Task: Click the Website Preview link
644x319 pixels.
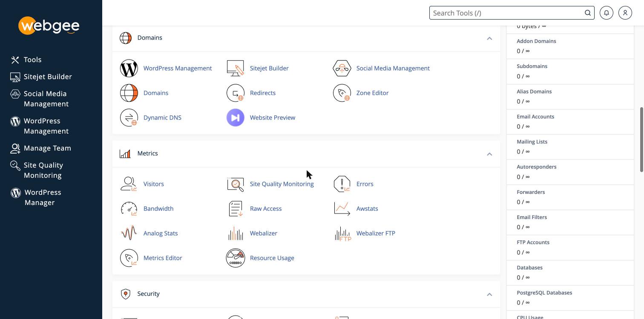Action: click(273, 117)
